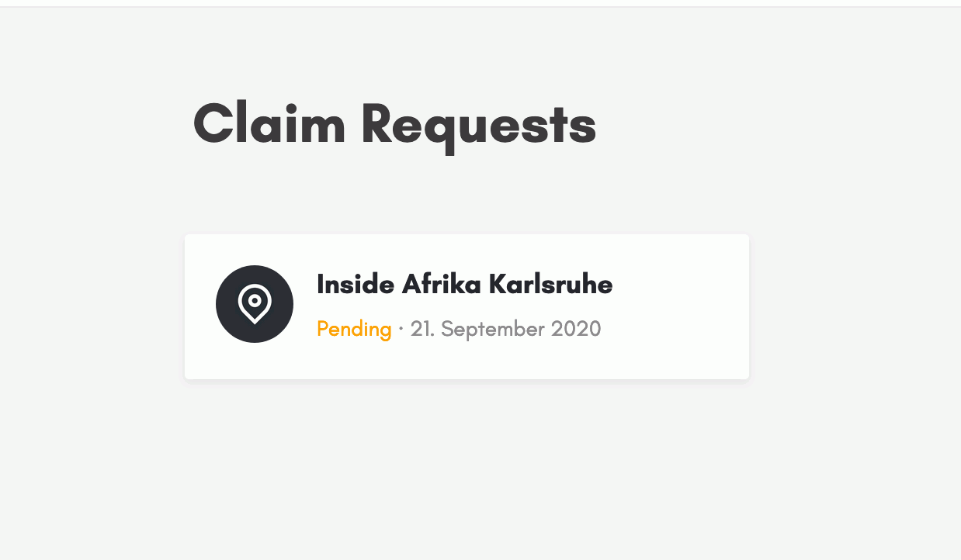The height and width of the screenshot is (560, 961).
Task: Click the white dot inside the pin icon
Action: pos(255,300)
